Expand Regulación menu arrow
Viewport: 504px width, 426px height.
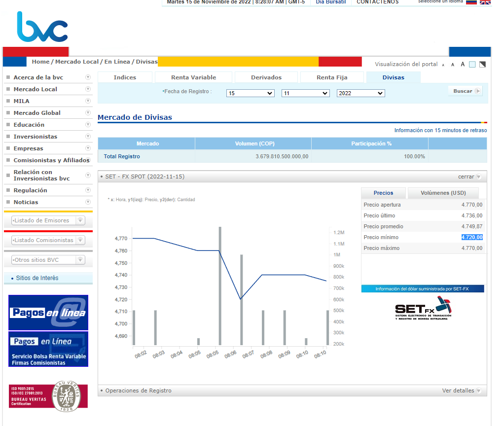(x=88, y=190)
